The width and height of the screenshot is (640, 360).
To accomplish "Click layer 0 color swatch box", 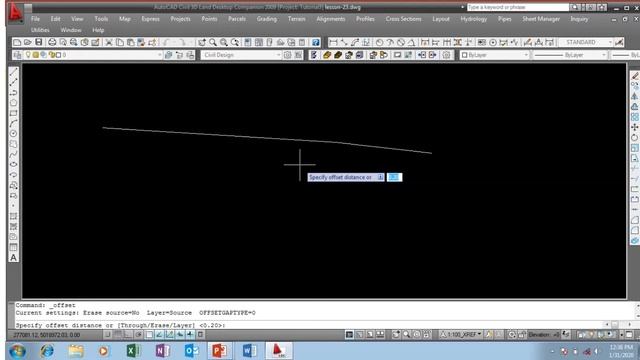I will (58, 55).
